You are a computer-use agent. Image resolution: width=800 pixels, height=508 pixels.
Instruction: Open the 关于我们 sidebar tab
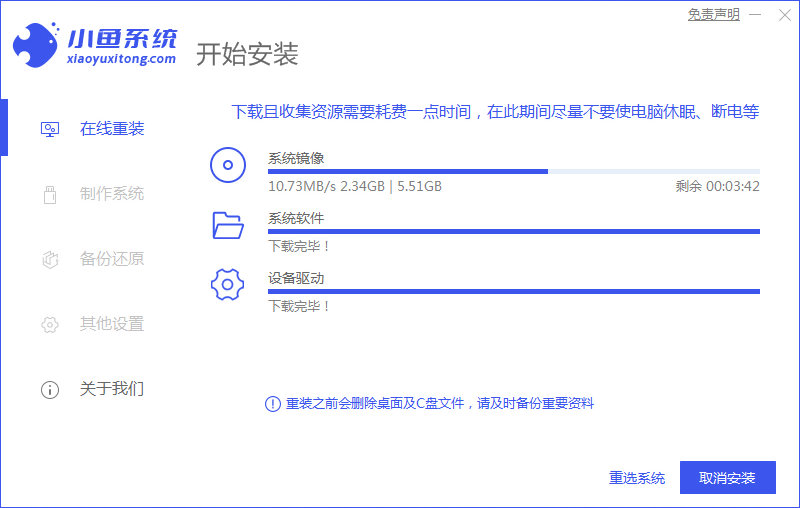[112, 389]
